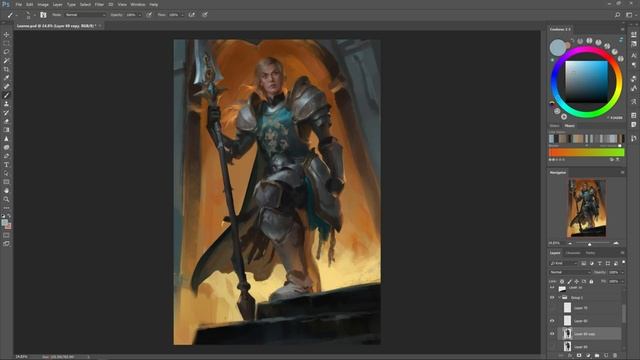Hide the Group 1 layer group
640x360 pixels.
552,298
